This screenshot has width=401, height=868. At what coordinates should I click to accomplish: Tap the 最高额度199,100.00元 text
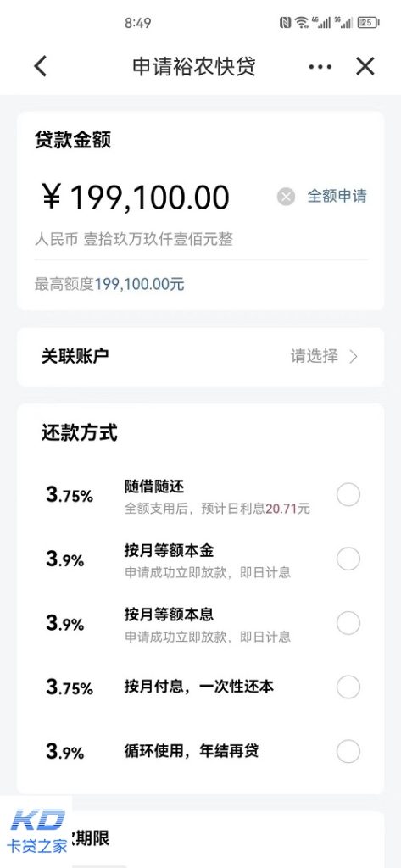click(x=109, y=285)
